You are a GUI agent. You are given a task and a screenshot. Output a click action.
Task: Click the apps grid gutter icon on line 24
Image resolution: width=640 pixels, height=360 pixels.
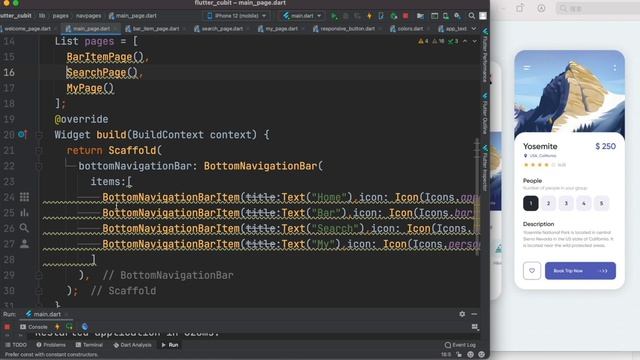pos(24,197)
